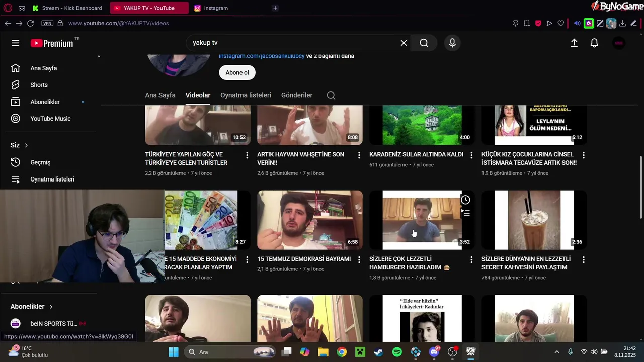Open Spotify from the taskbar
This screenshot has width=644, height=362.
pyautogui.click(x=397, y=352)
